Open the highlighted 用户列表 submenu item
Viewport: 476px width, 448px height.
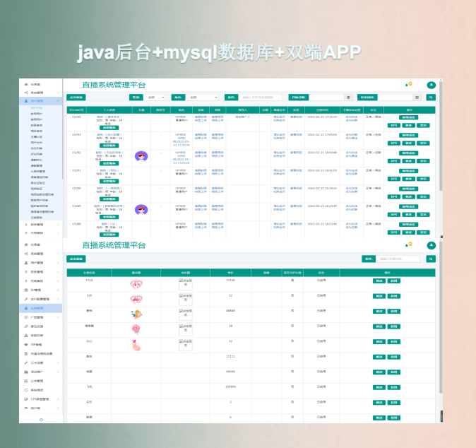coord(37,108)
